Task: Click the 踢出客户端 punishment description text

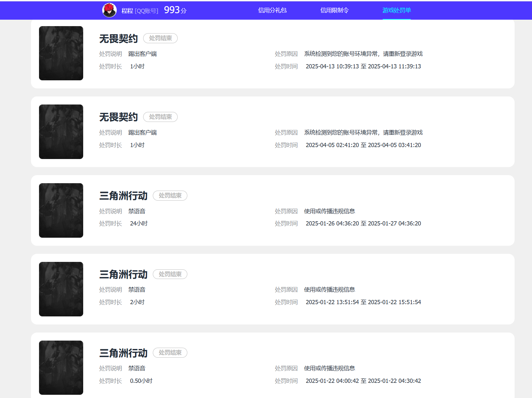Action: tap(143, 54)
